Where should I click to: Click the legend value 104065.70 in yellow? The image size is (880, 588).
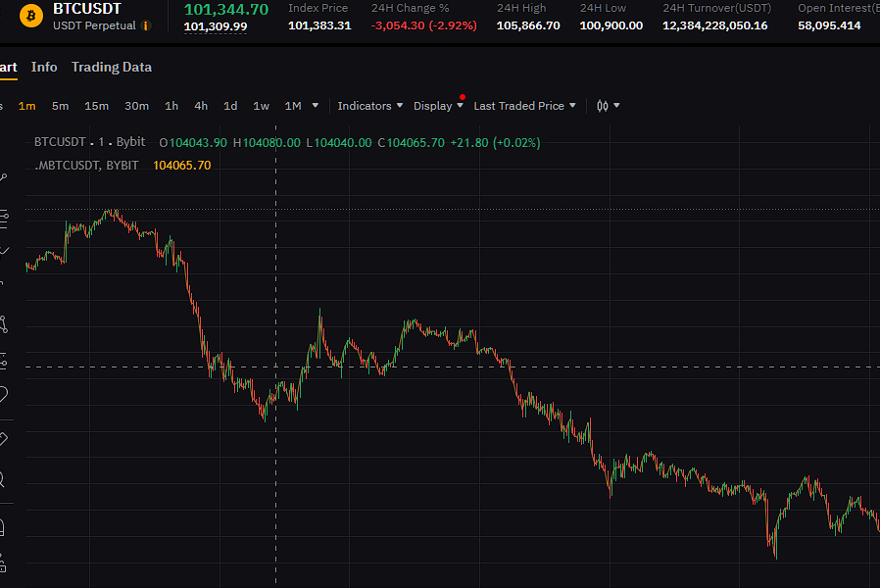[x=182, y=166]
